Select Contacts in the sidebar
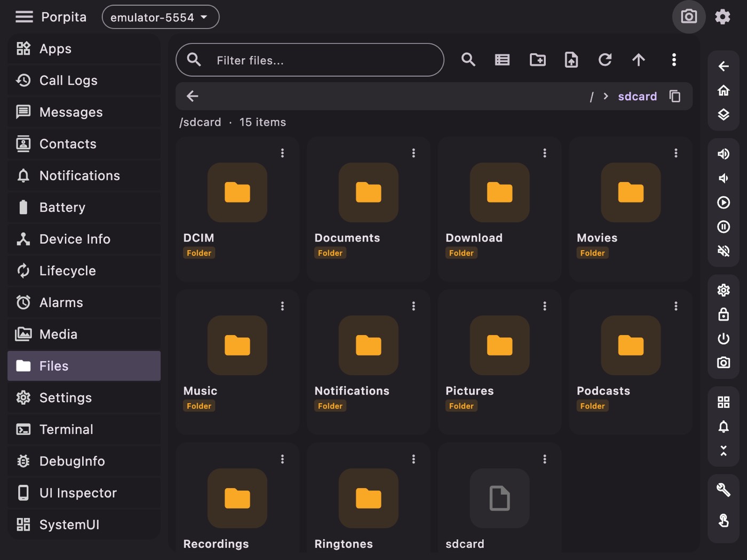This screenshot has width=747, height=560. click(84, 144)
